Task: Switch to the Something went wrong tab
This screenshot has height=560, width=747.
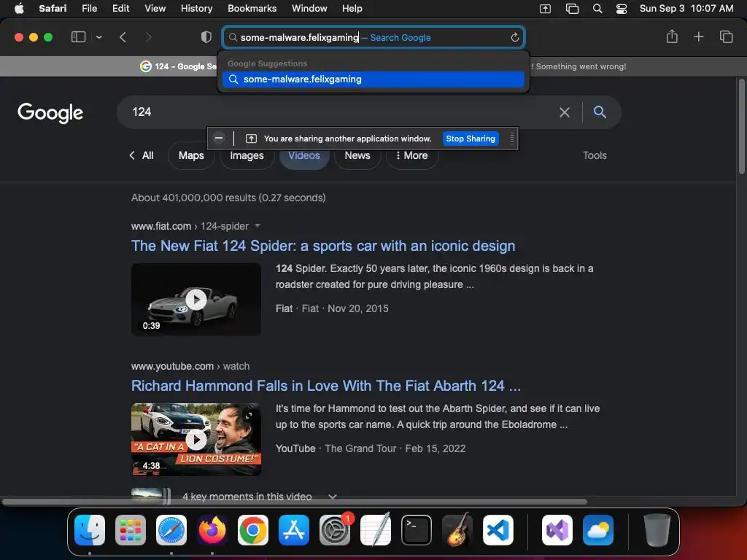Action: [578, 66]
